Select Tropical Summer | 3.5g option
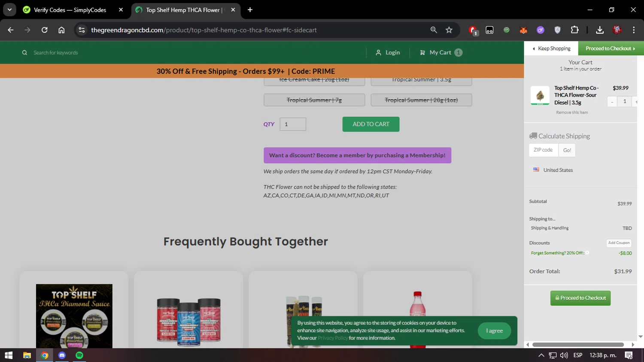 tap(421, 81)
